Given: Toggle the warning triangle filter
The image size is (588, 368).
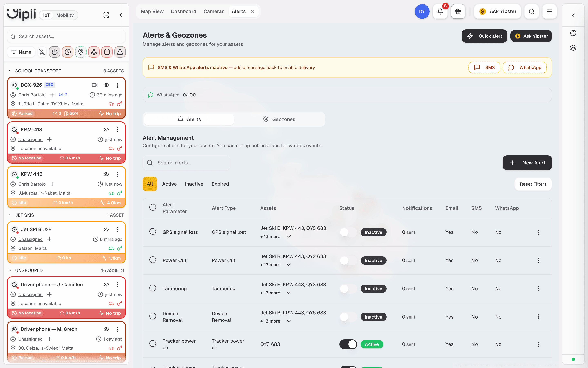Looking at the screenshot, I should (120, 52).
